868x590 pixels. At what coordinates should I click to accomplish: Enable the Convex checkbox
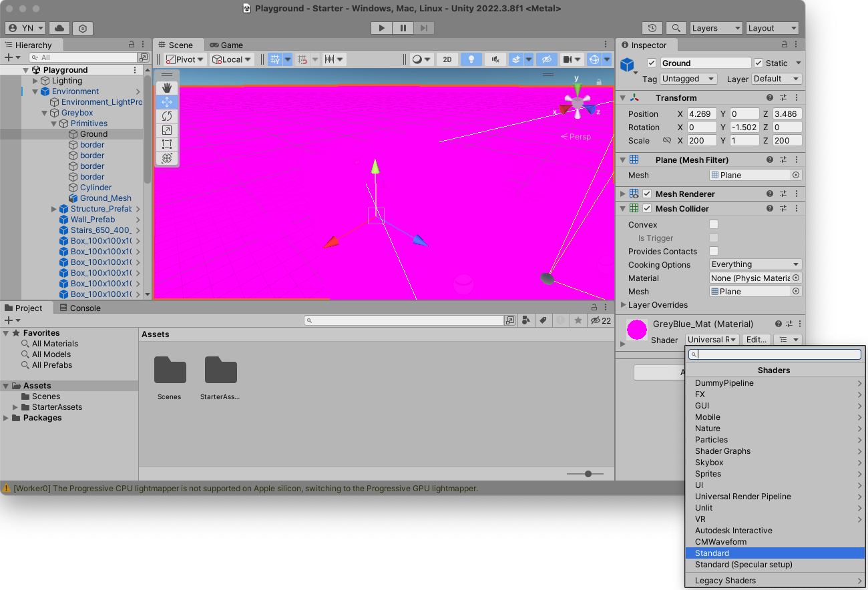click(714, 225)
